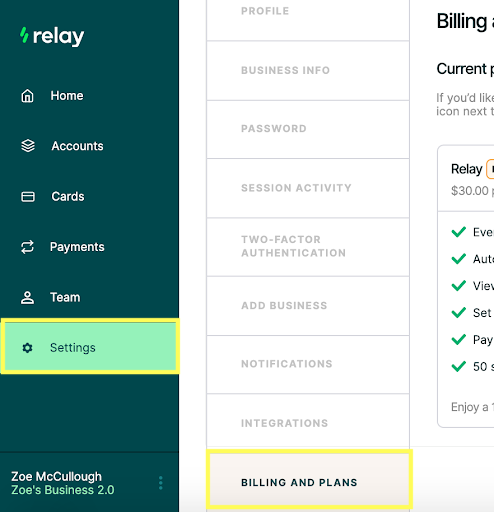Click the Payments arrows icon

[27, 247]
